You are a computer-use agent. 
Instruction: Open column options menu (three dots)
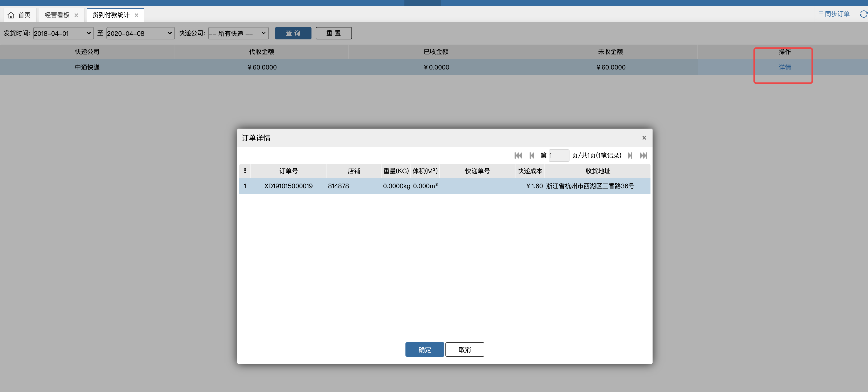[x=245, y=171]
